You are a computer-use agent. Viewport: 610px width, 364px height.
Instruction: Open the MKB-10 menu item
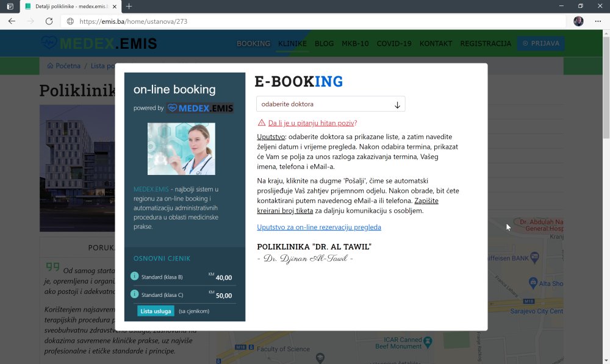click(x=355, y=43)
